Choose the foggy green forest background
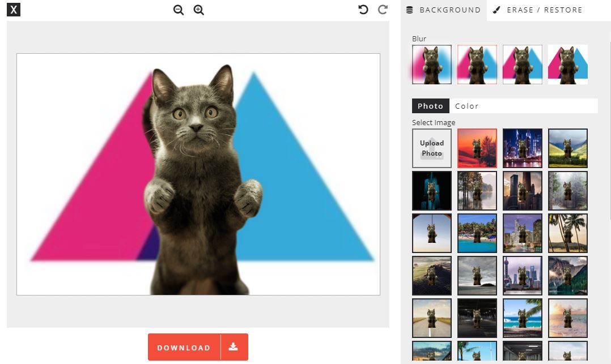Screen dimensions: 611x364 [x=568, y=191]
